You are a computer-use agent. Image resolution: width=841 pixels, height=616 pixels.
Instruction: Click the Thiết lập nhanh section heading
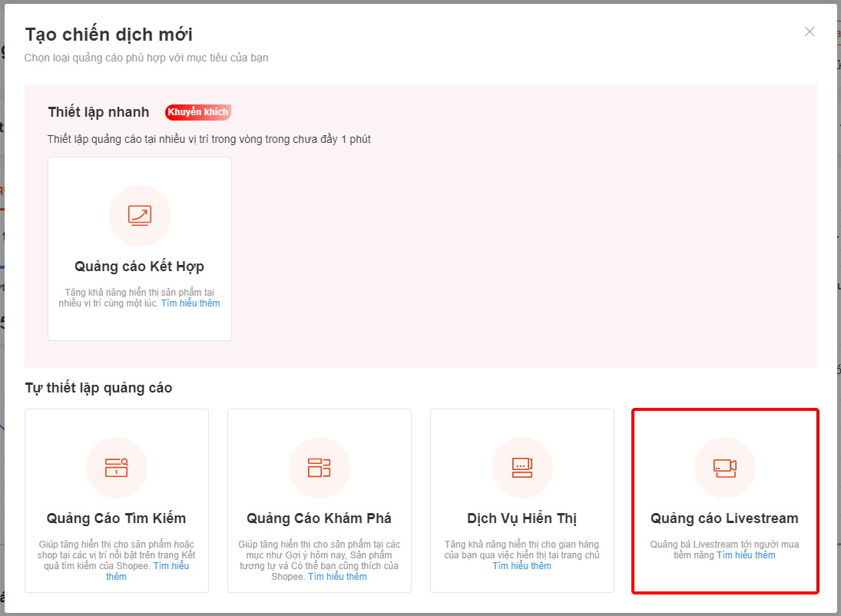click(98, 112)
